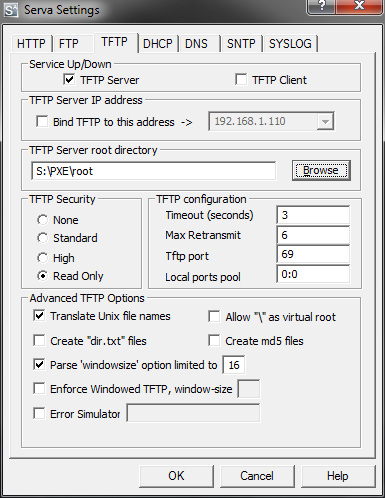The height and width of the screenshot is (498, 385).
Task: Click the Local ports pool field
Action: coord(313,274)
